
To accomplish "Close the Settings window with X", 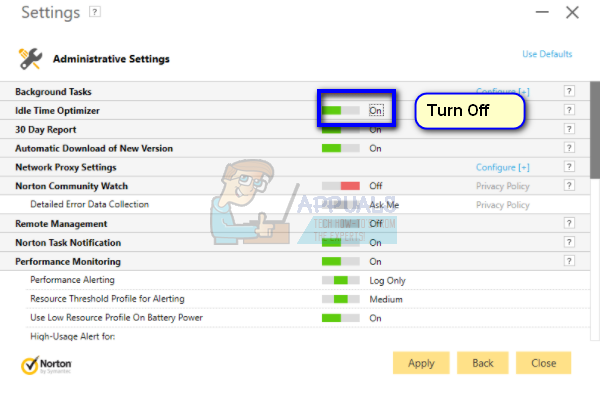I will 572,12.
